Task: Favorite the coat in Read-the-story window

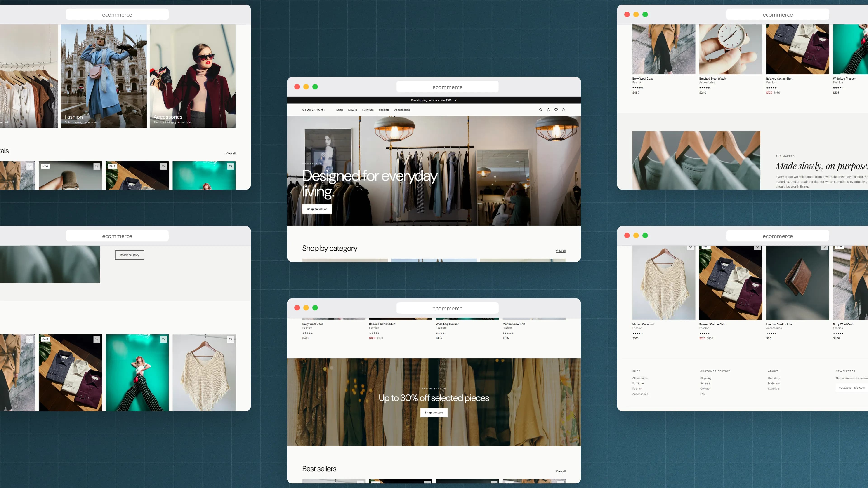Action: [x=30, y=339]
